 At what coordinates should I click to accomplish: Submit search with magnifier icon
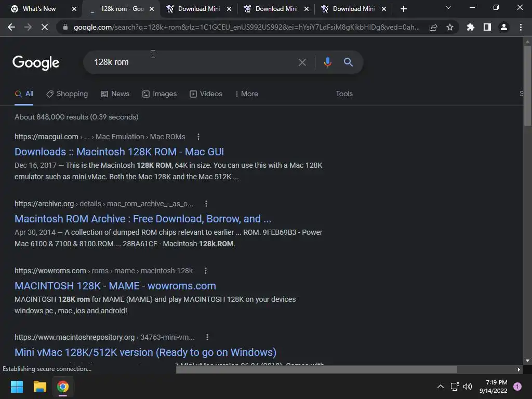[x=348, y=62]
